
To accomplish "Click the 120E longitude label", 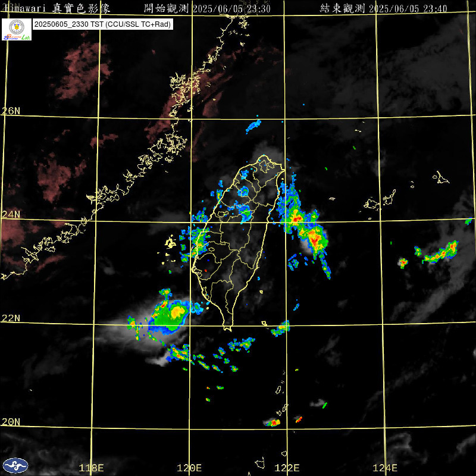I will tap(190, 468).
